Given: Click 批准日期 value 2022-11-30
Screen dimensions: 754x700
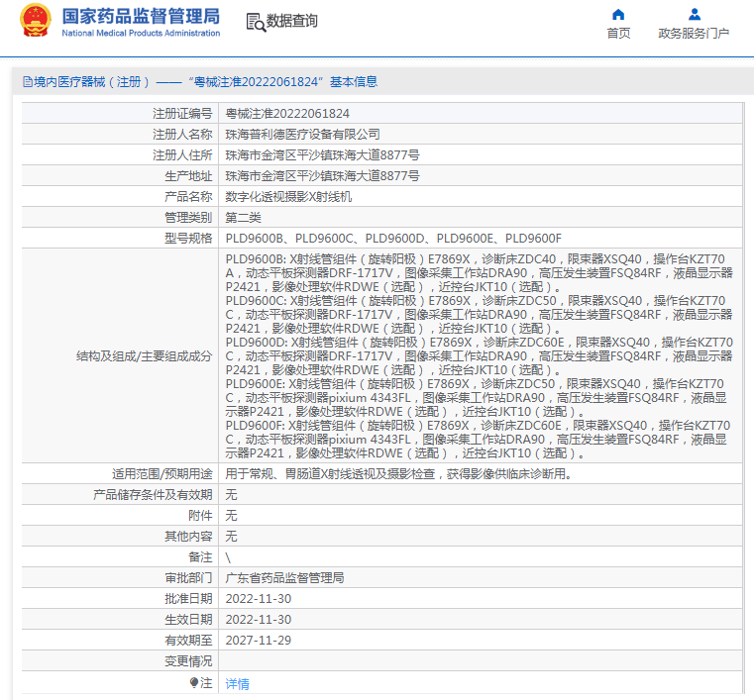Looking at the screenshot, I should point(259,599).
